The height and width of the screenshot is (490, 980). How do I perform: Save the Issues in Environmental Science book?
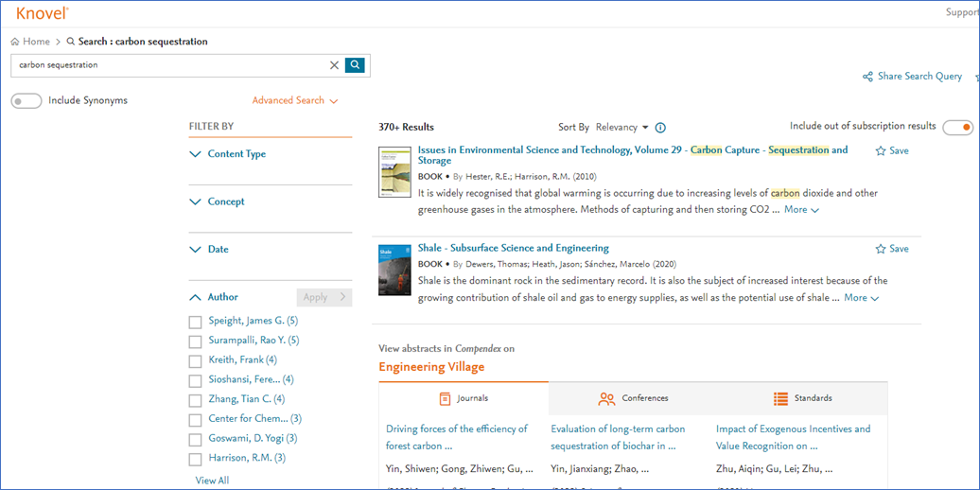891,150
